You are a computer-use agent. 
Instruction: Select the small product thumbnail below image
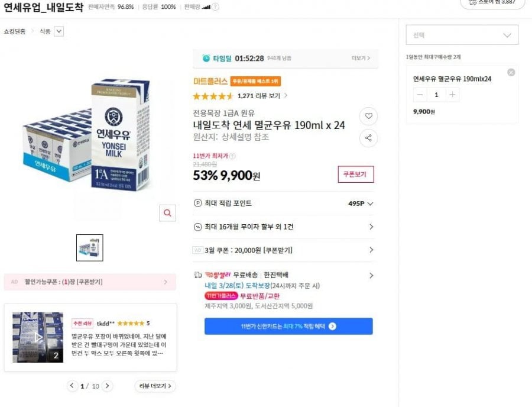[89, 247]
